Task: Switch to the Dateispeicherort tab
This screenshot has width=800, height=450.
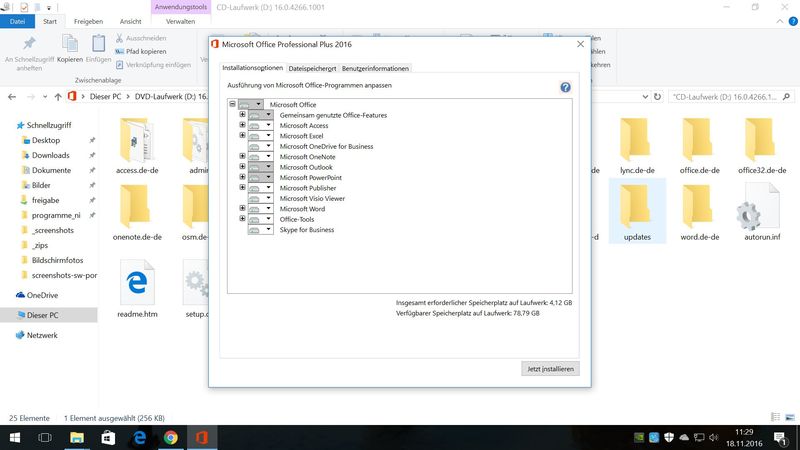Action: coord(312,68)
